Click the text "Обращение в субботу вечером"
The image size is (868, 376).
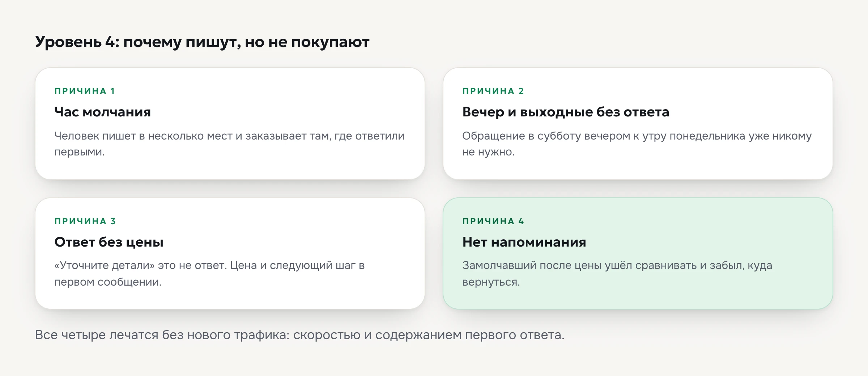point(545,136)
